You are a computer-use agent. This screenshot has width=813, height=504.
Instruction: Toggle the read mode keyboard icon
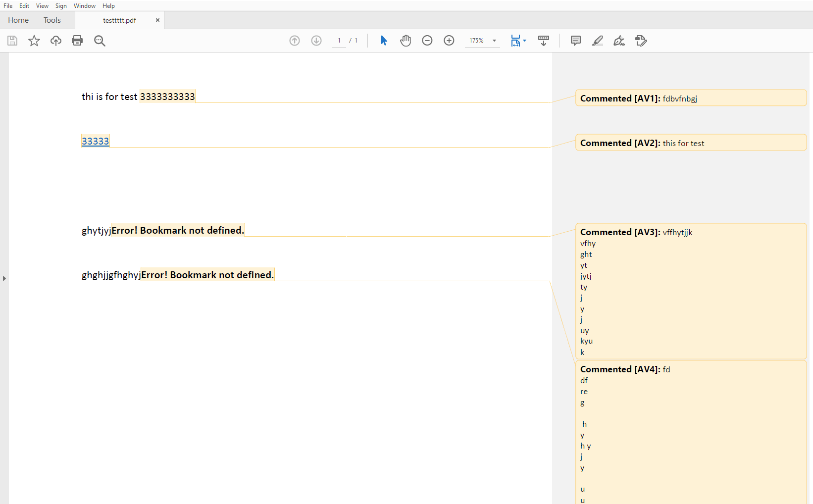544,41
